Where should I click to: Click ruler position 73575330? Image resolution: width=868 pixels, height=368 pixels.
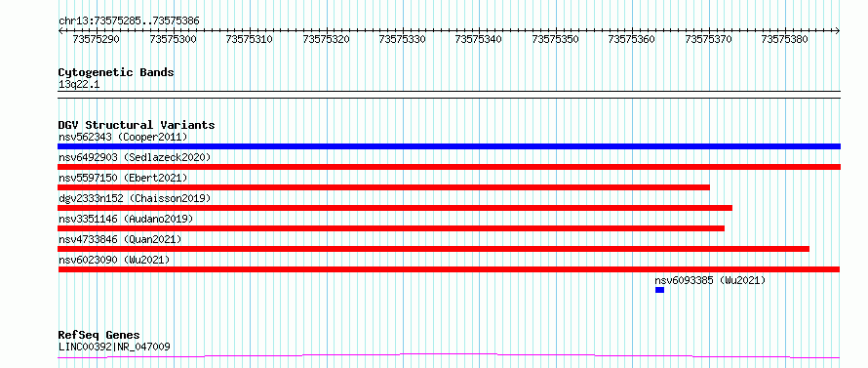click(403, 39)
